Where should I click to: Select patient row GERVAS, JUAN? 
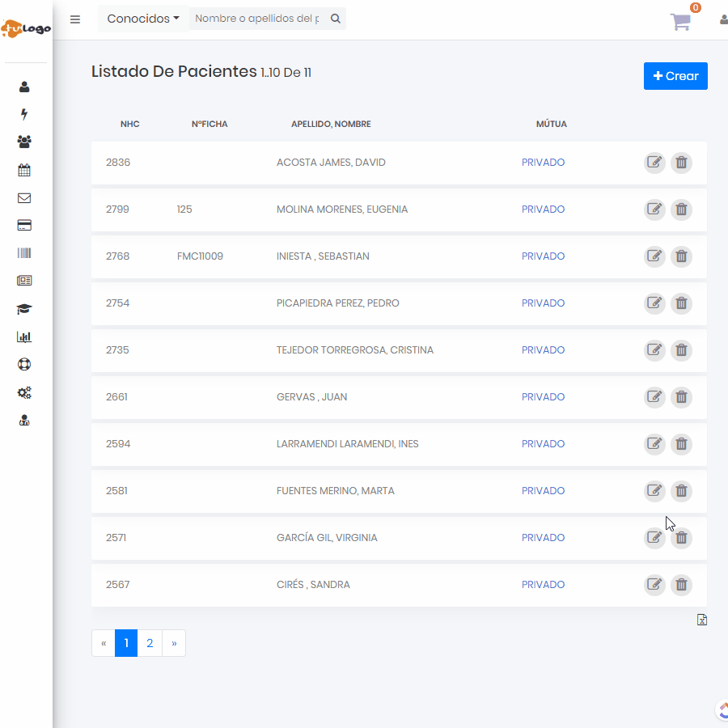click(312, 397)
